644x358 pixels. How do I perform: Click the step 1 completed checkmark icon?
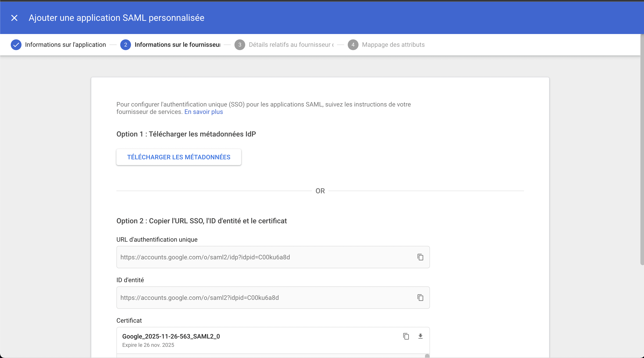16,45
